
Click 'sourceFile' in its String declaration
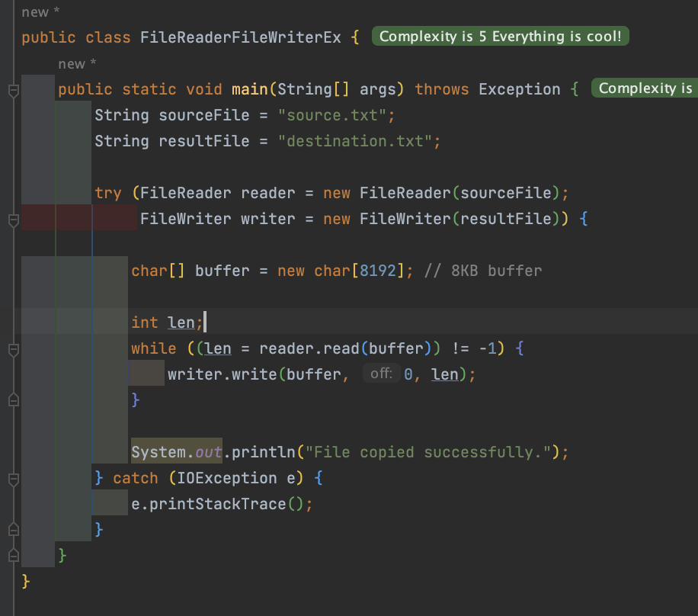click(x=204, y=115)
